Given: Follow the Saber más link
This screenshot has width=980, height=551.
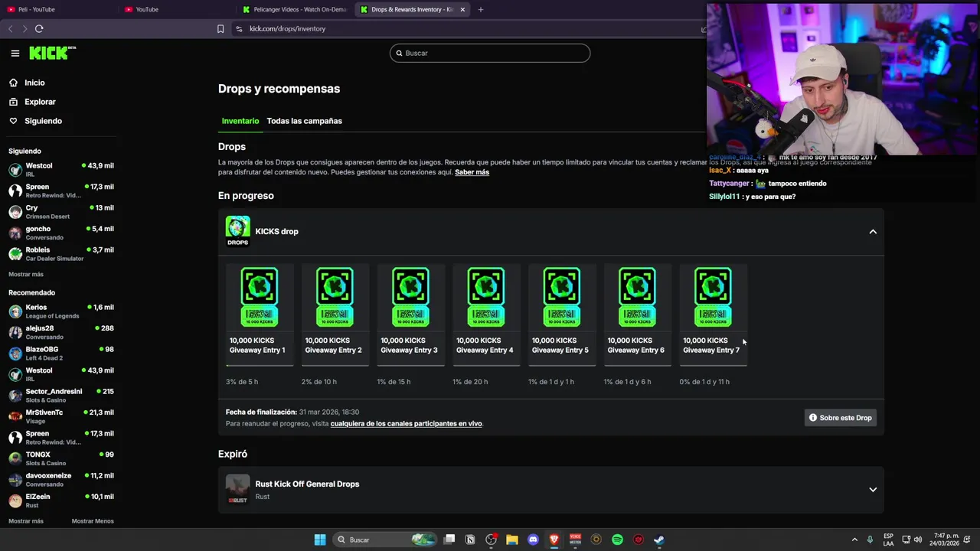Looking at the screenshot, I should point(472,172).
